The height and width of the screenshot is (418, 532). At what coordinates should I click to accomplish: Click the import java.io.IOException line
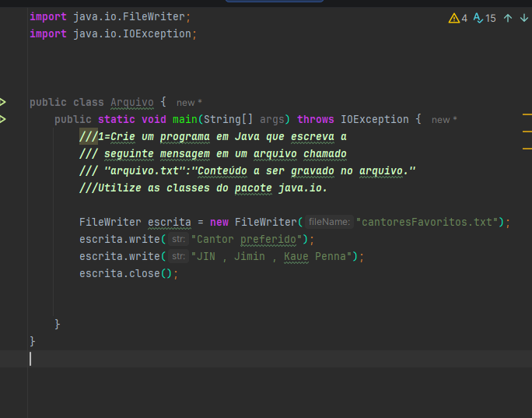click(x=113, y=34)
